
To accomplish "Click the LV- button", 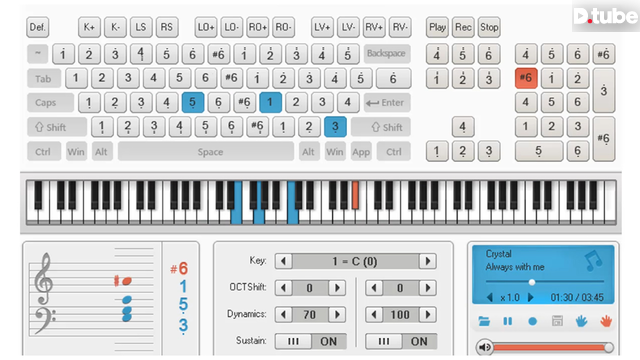I will click(348, 27).
